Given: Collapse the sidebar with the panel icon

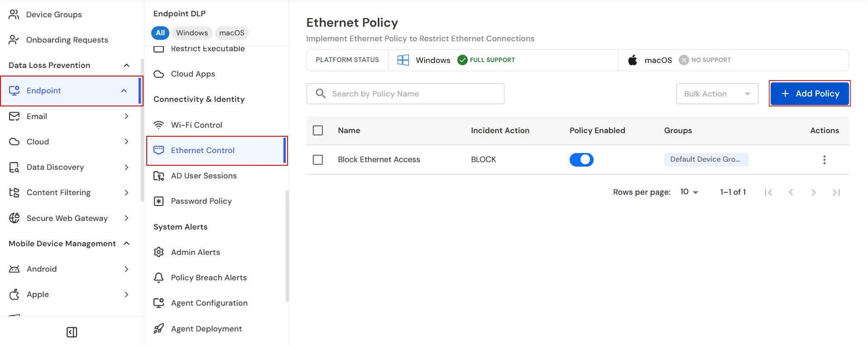Looking at the screenshot, I should pyautogui.click(x=72, y=332).
